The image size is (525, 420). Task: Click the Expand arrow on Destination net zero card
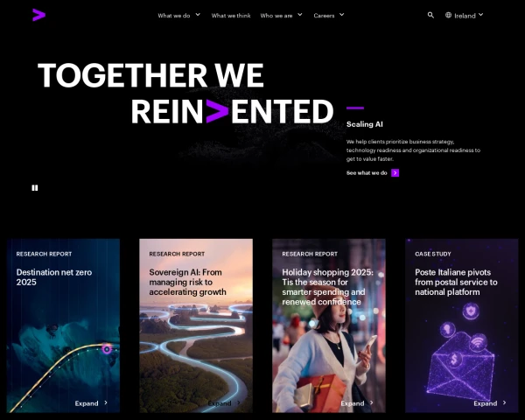tap(106, 402)
